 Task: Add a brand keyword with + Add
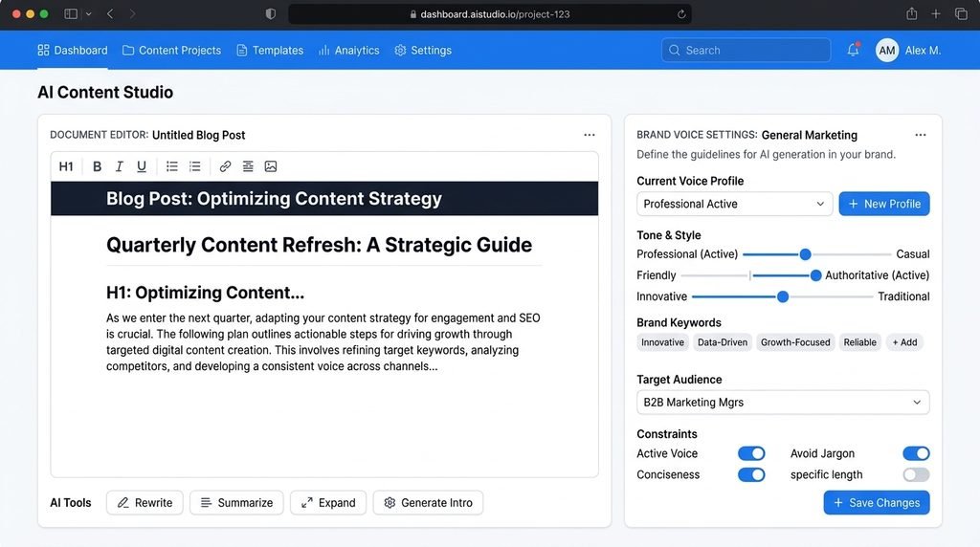pyautogui.click(x=904, y=342)
